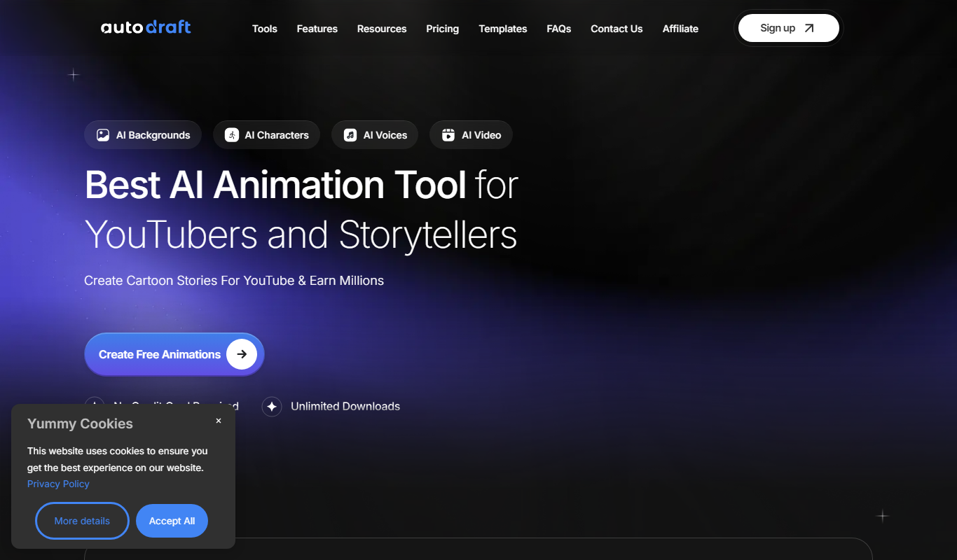Open the Resources menu
The width and height of the screenshot is (957, 560).
coord(382,29)
